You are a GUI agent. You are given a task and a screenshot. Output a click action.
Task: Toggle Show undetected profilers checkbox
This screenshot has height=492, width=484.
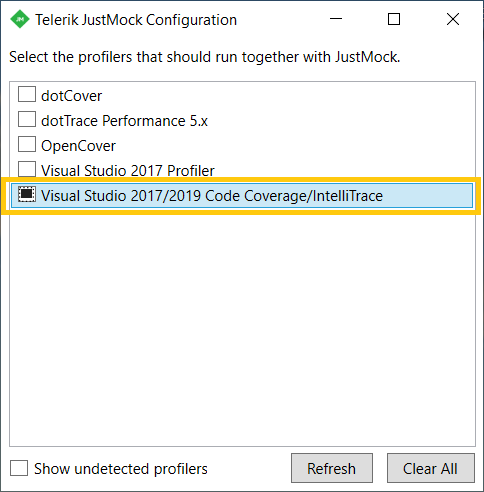point(19,468)
